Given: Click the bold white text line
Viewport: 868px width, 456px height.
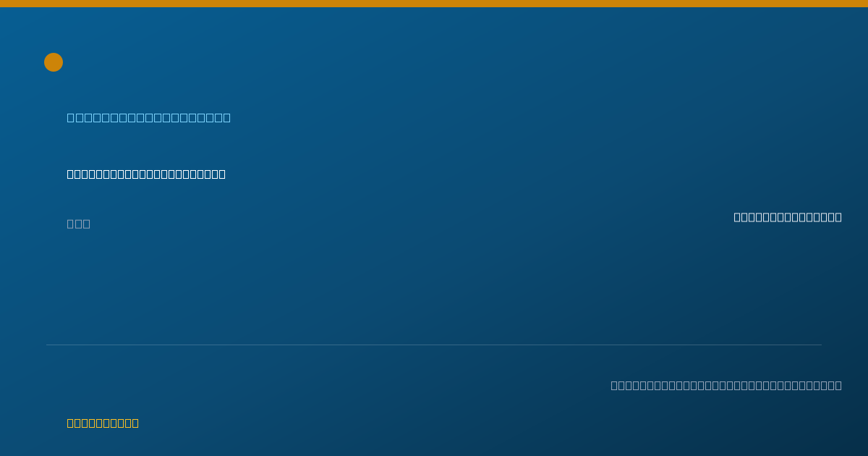Looking at the screenshot, I should (x=146, y=174).
